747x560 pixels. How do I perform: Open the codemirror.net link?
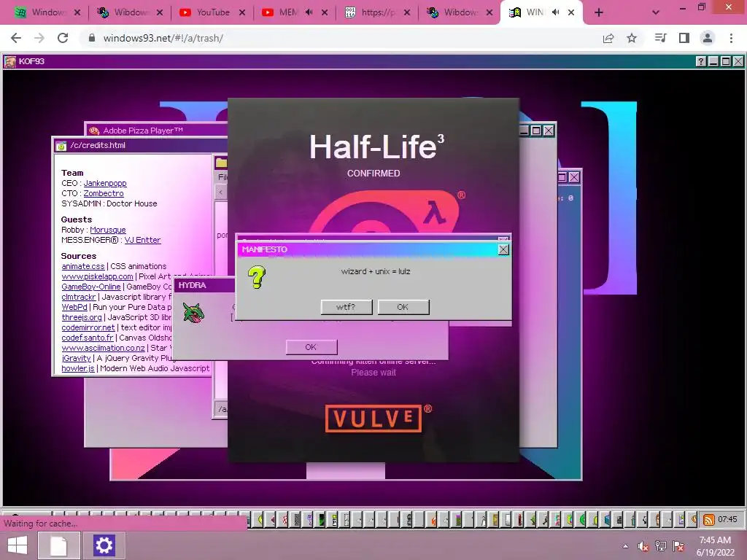(x=88, y=327)
